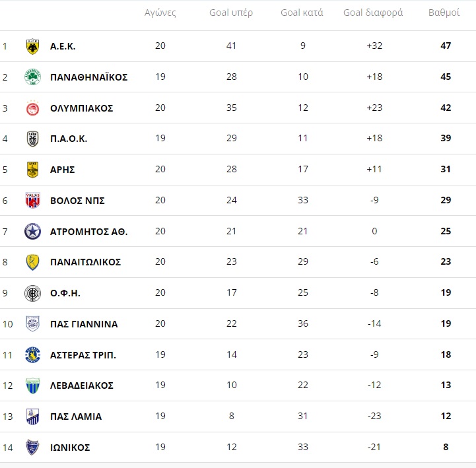This screenshot has width=476, height=468.
Task: Click the Goal υπέρ column header
Action: [231, 13]
